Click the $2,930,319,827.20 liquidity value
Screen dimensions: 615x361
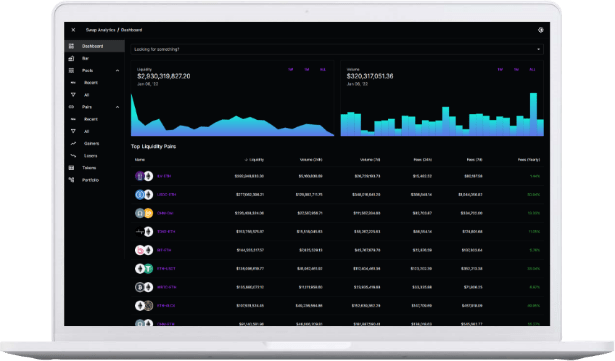tap(164, 76)
